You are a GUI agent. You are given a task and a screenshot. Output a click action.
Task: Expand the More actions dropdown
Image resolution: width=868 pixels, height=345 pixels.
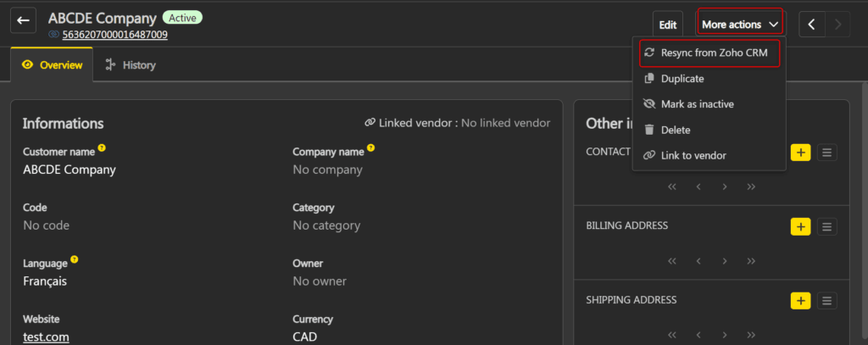tap(739, 24)
